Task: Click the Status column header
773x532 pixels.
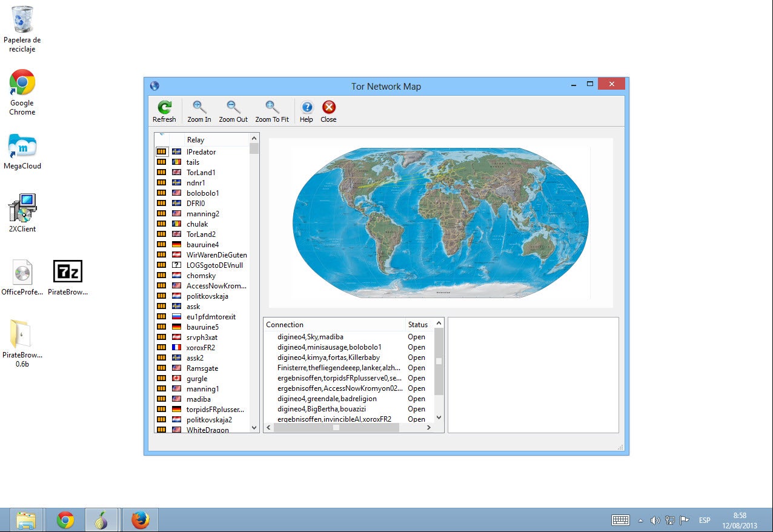Action: click(420, 324)
